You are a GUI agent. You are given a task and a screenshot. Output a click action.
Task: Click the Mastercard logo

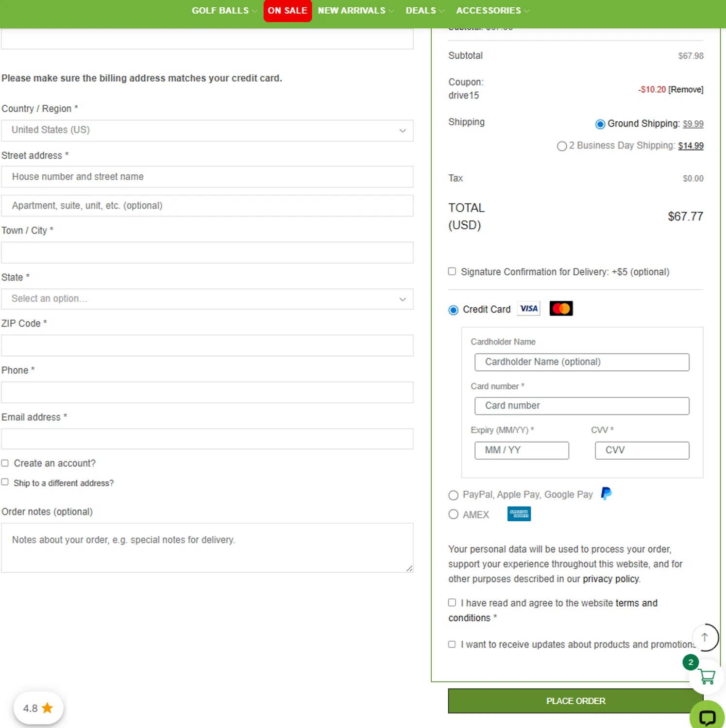tap(561, 309)
